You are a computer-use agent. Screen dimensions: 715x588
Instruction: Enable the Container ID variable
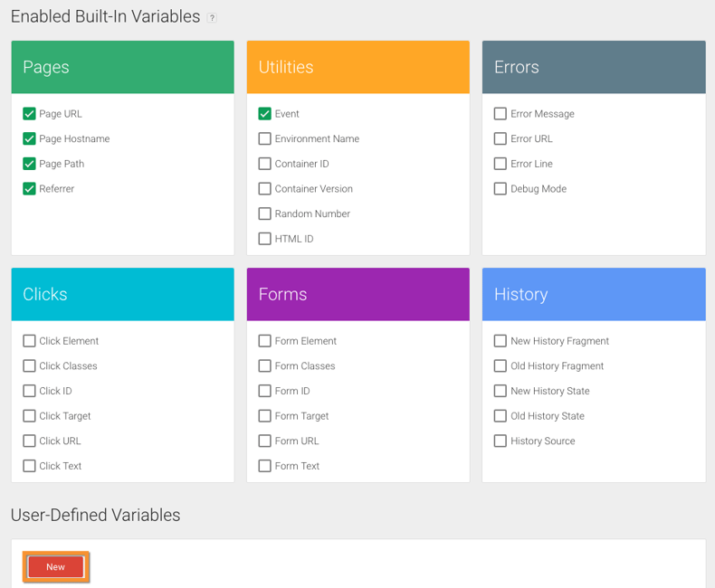(264, 164)
